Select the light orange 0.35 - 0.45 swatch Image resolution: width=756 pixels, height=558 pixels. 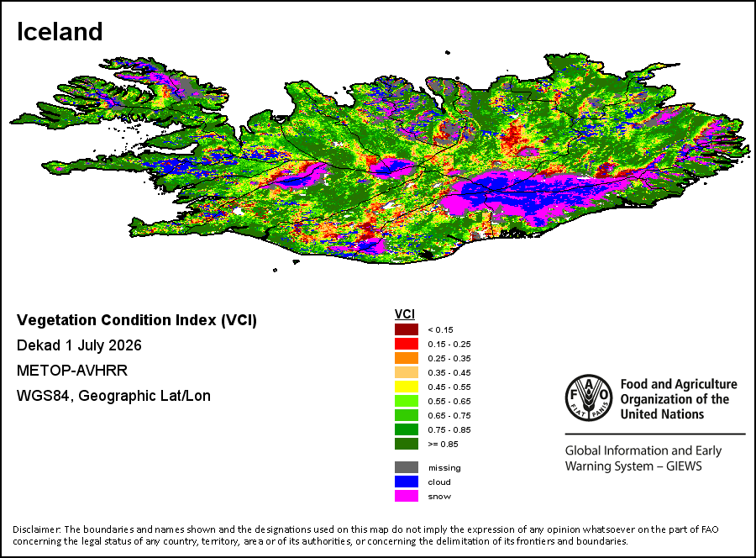click(x=407, y=372)
